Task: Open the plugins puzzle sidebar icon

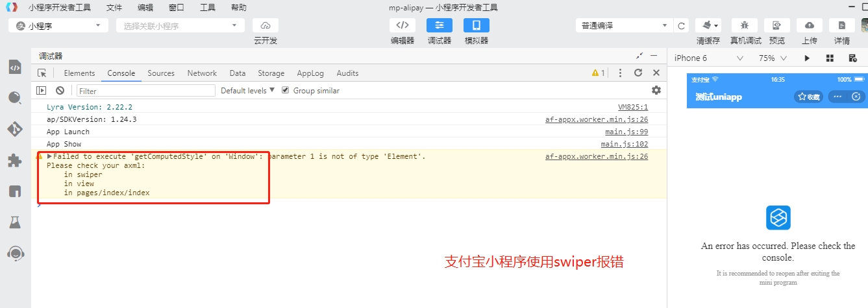Action: tap(15, 160)
